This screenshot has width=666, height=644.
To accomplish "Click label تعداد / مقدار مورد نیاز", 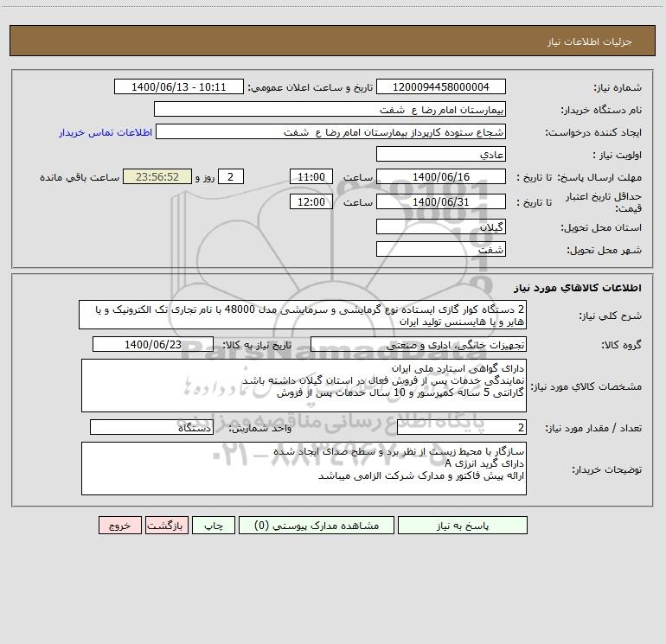I will (x=593, y=429).
